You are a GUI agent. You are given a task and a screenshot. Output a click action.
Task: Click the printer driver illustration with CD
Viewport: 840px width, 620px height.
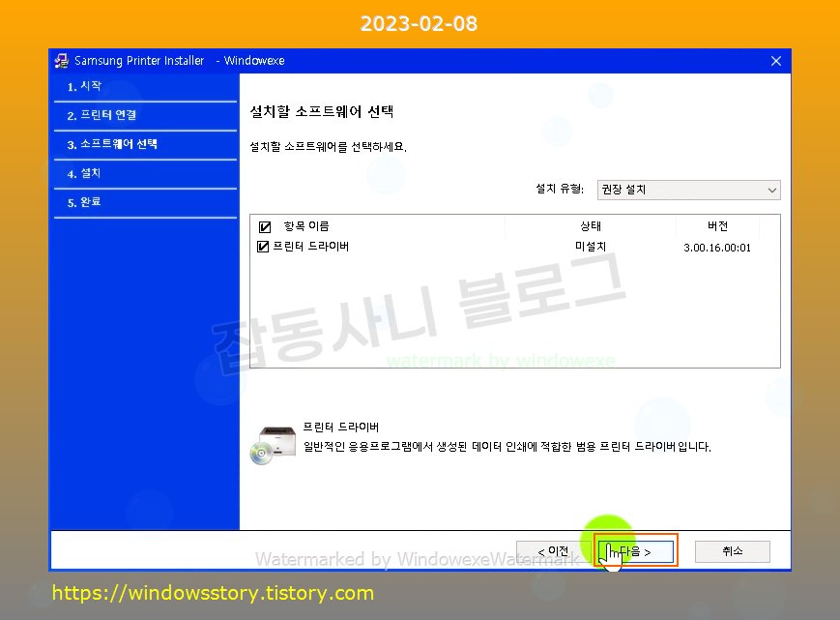274,445
